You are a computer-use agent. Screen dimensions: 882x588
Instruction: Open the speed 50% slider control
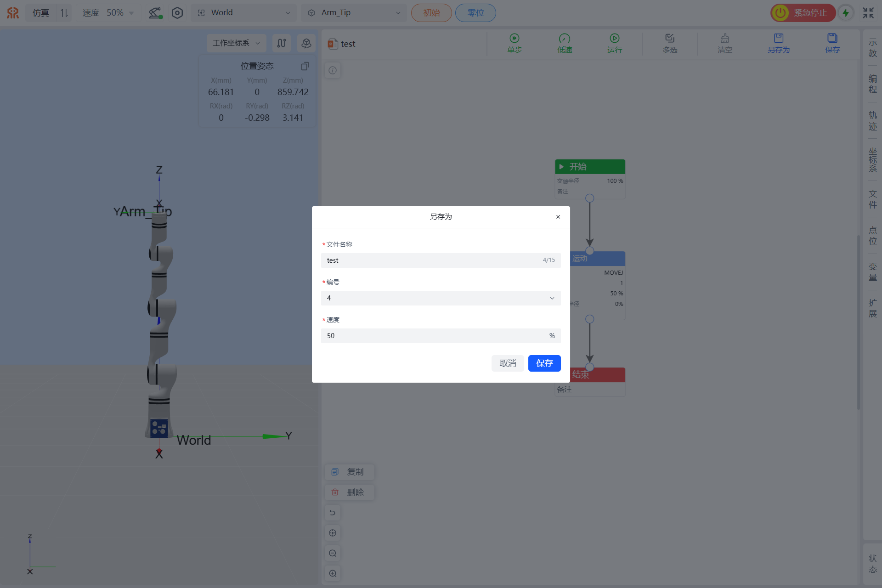[108, 13]
